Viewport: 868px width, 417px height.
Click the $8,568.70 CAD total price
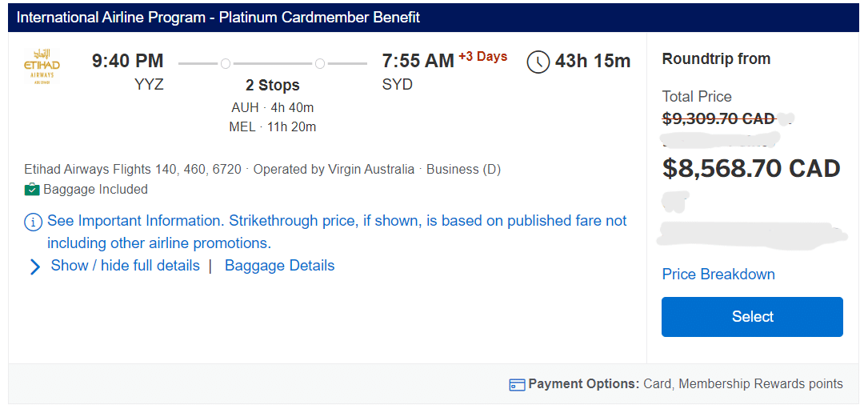(x=751, y=169)
